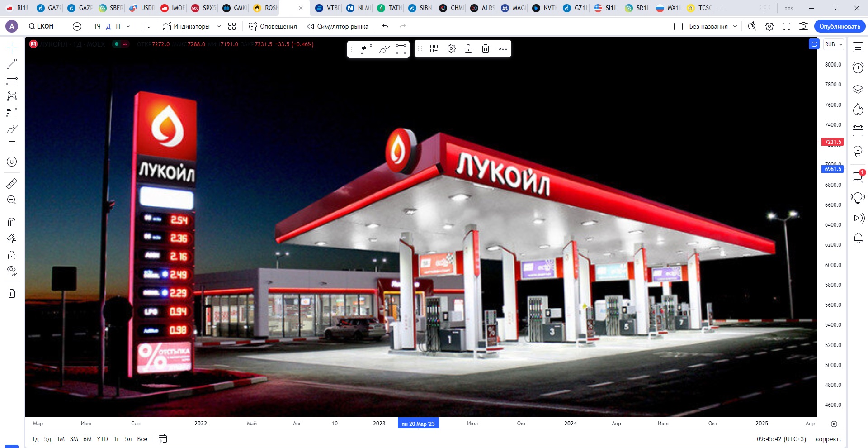
Task: Switch to the SBER tab
Action: (110, 8)
